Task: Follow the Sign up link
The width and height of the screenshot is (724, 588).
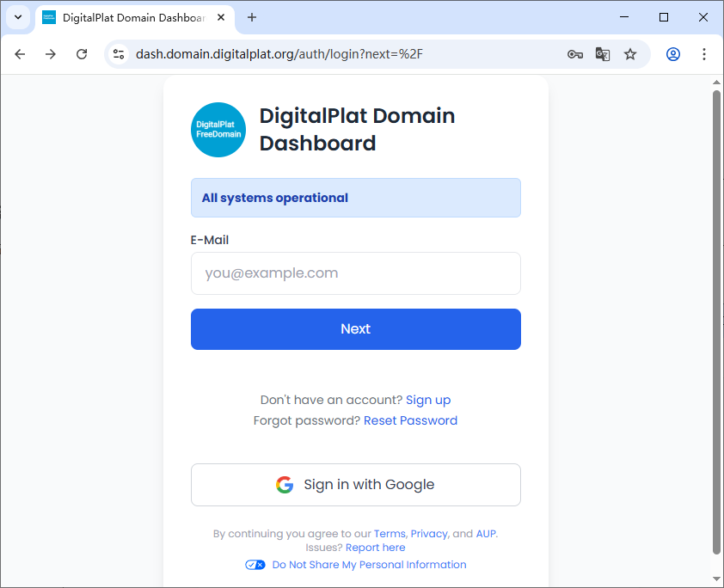Action: 428,400
